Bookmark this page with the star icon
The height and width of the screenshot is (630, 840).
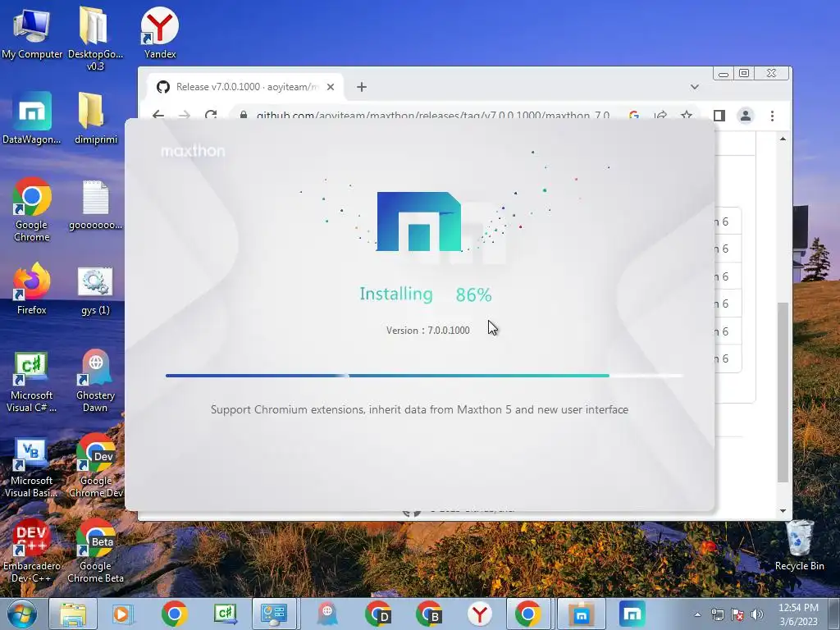(x=687, y=115)
